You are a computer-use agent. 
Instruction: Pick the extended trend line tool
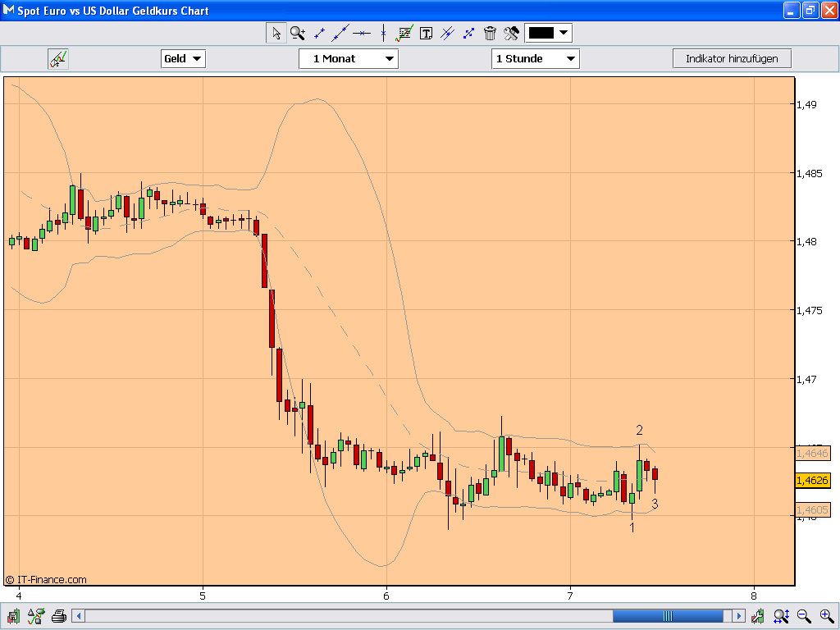tap(340, 33)
